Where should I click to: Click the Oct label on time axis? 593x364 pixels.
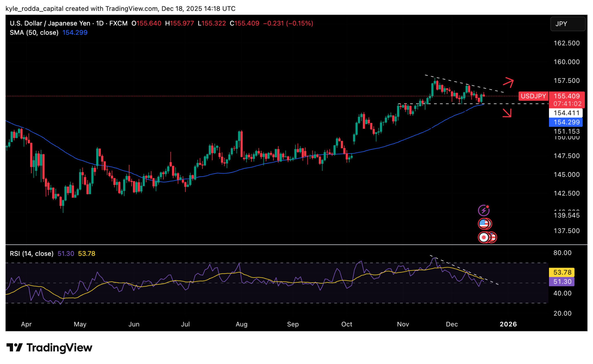(347, 324)
